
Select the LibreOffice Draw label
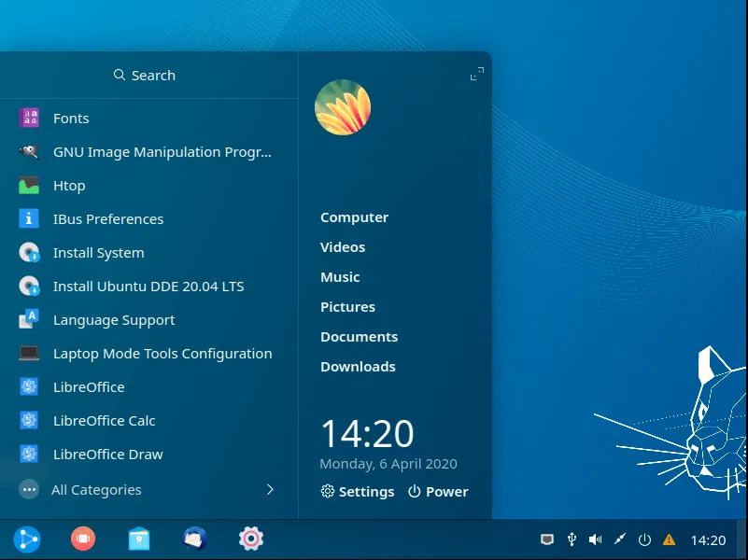pyautogui.click(x=107, y=455)
